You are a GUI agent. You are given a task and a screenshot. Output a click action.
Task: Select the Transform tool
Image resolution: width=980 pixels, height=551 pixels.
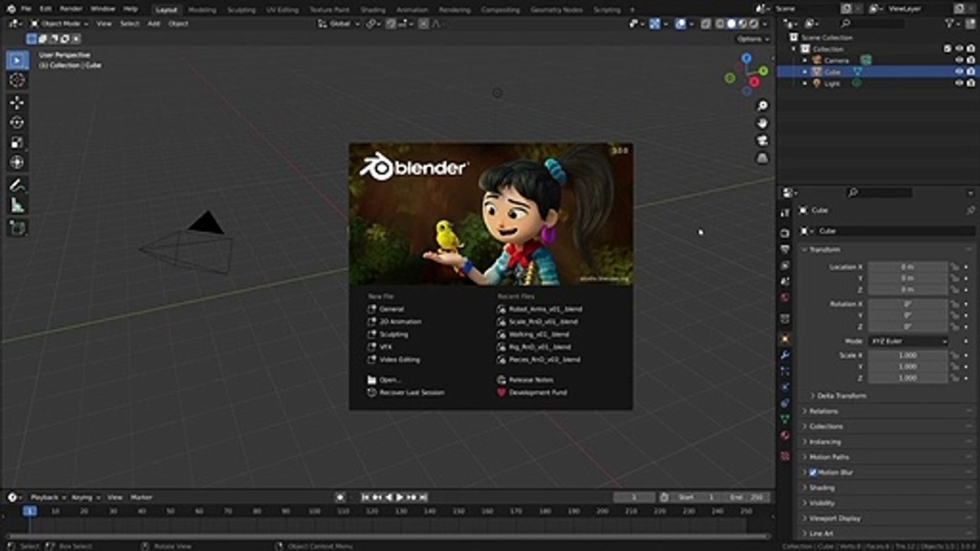click(x=17, y=162)
